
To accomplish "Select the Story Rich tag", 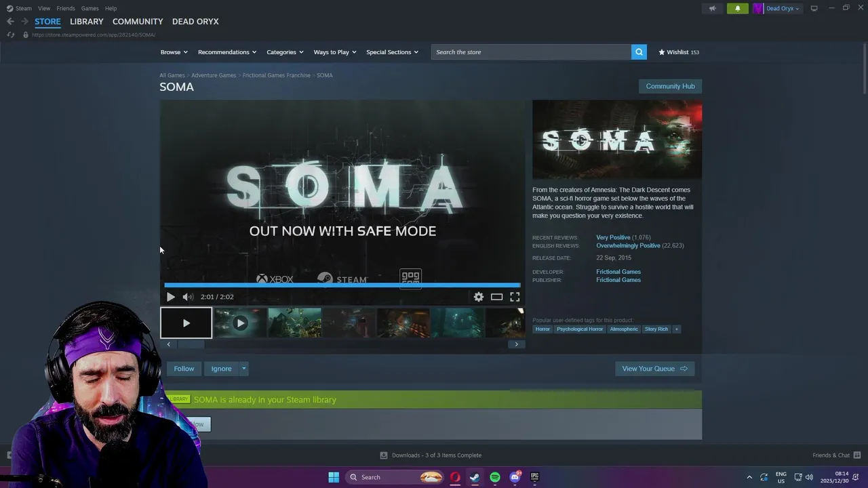I will pos(656,329).
